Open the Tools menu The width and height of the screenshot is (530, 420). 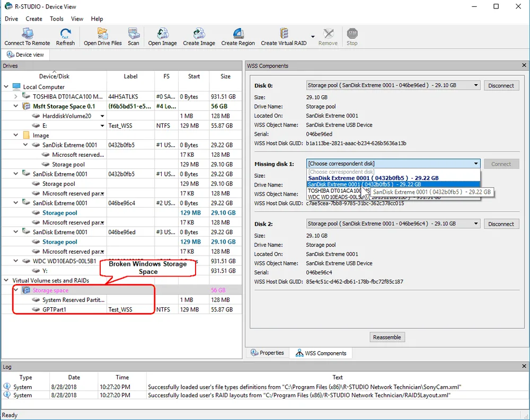pos(57,19)
